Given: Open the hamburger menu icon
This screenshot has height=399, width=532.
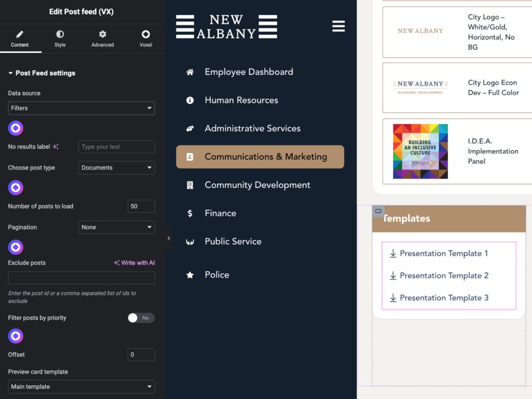Looking at the screenshot, I should tap(338, 26).
